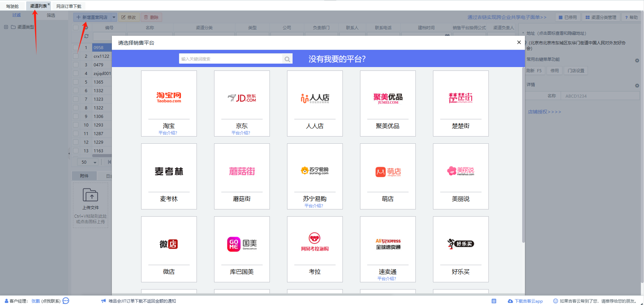Image resolution: width=644 pixels, height=305 pixels.
Task: Pick the 美丽说 platform logo
Action: pyautogui.click(x=461, y=171)
